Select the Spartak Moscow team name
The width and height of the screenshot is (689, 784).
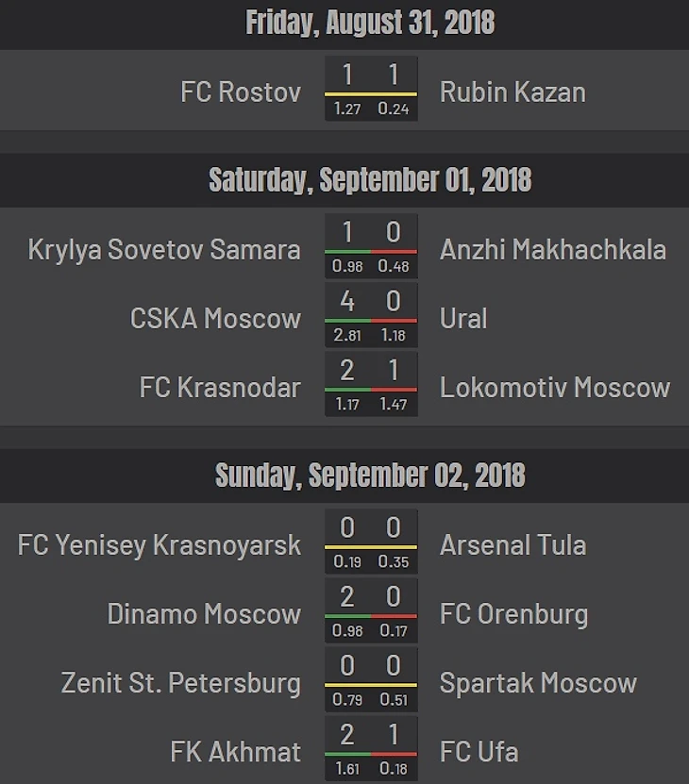click(x=538, y=683)
